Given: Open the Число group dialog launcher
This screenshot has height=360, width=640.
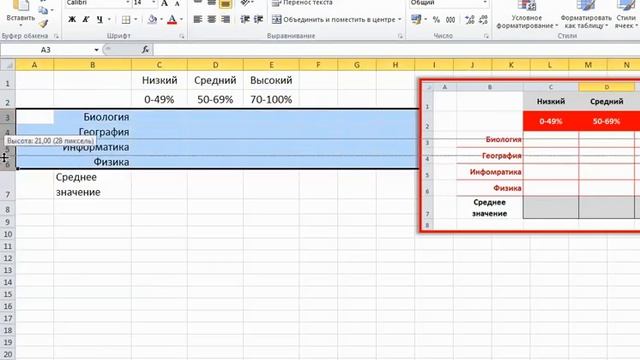Looking at the screenshot, I should point(486,36).
